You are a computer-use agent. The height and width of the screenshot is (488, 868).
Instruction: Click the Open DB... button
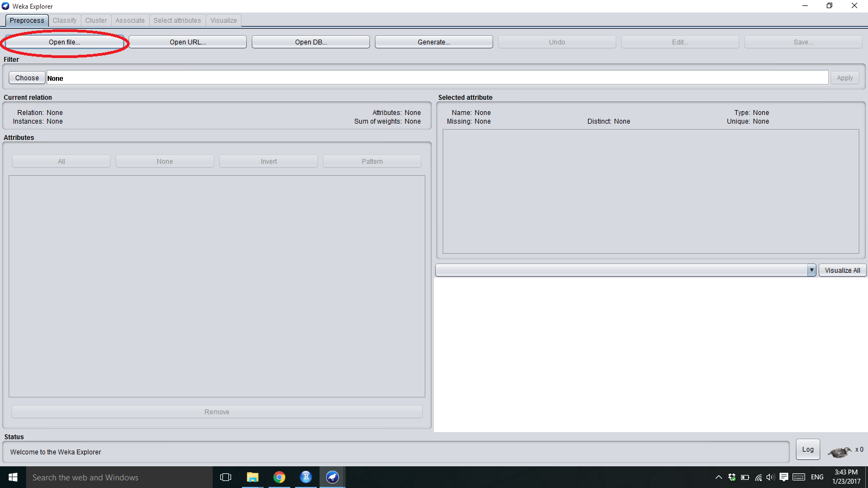tap(311, 42)
